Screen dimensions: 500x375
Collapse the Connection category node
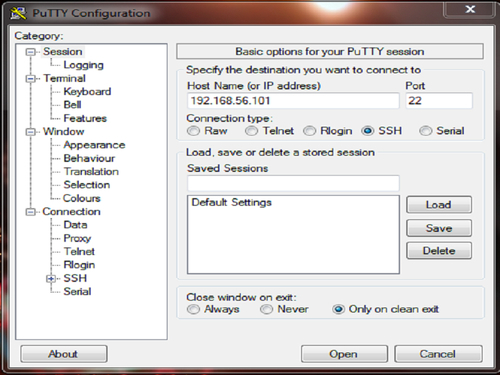pos(31,212)
